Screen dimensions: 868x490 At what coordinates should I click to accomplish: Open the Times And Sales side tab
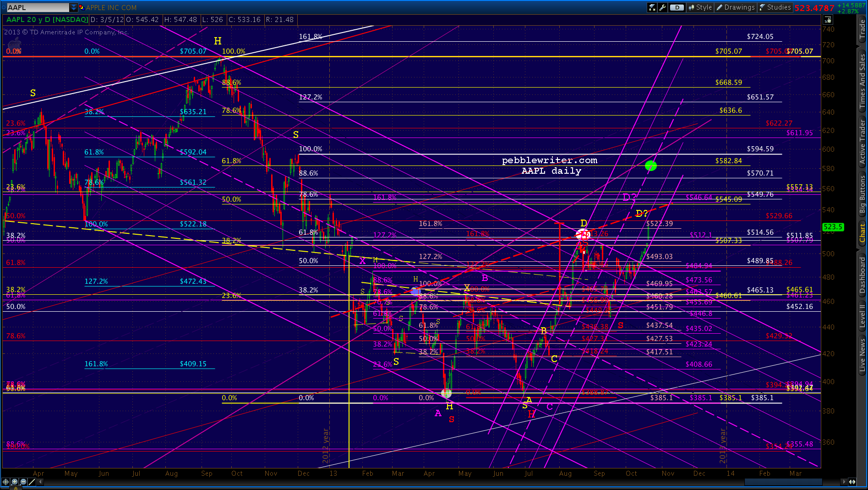pyautogui.click(x=863, y=81)
